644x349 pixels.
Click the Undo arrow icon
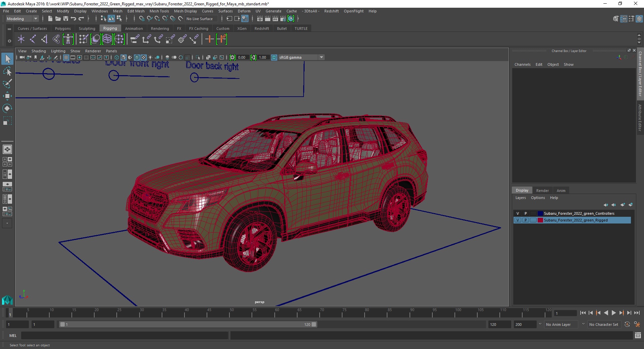click(x=73, y=19)
